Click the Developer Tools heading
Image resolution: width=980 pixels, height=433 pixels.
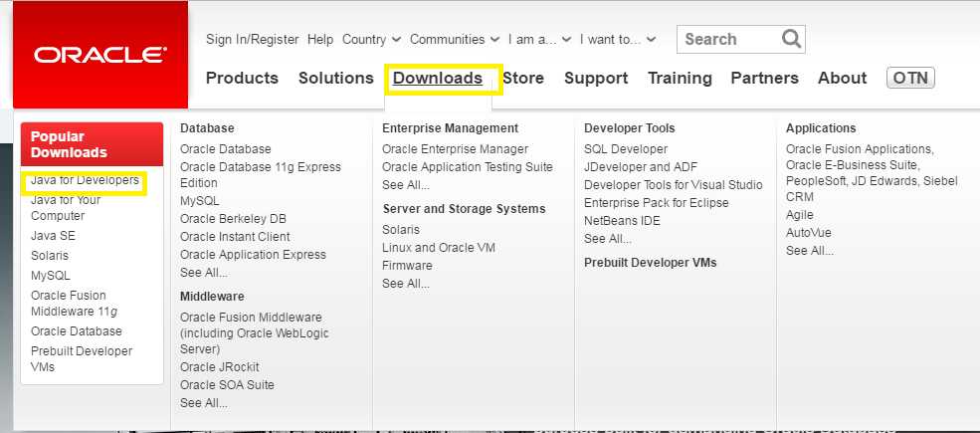pos(630,128)
